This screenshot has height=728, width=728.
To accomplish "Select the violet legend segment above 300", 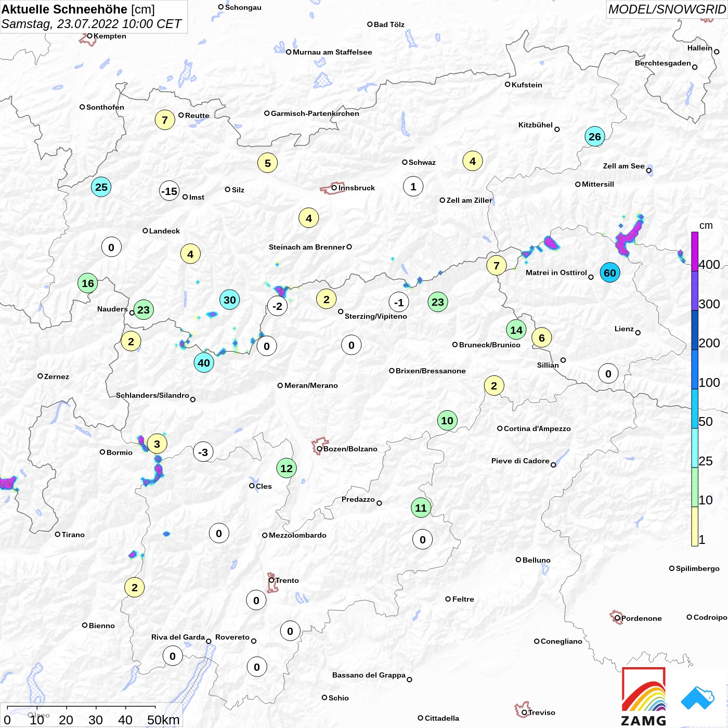I will click(695, 291).
